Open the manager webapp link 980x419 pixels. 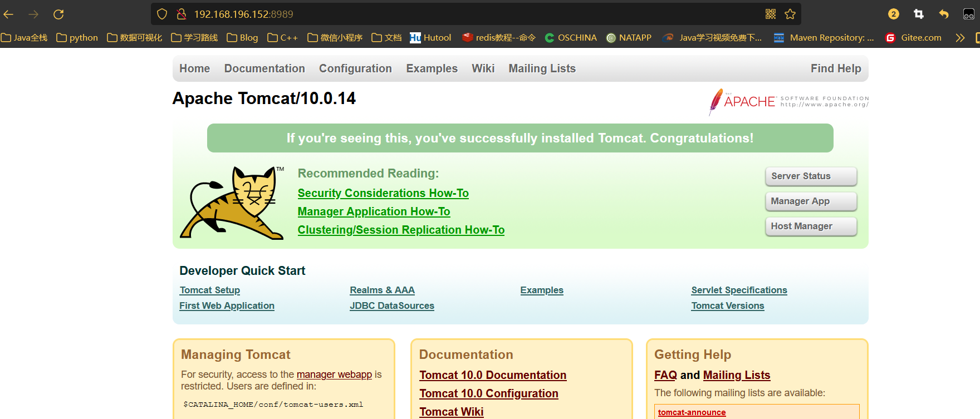click(x=334, y=374)
